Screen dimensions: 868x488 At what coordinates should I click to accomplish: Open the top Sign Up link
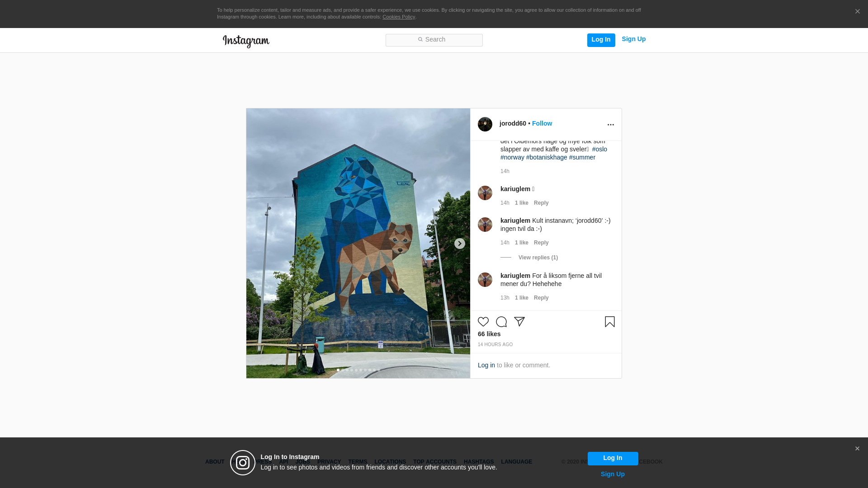point(634,39)
